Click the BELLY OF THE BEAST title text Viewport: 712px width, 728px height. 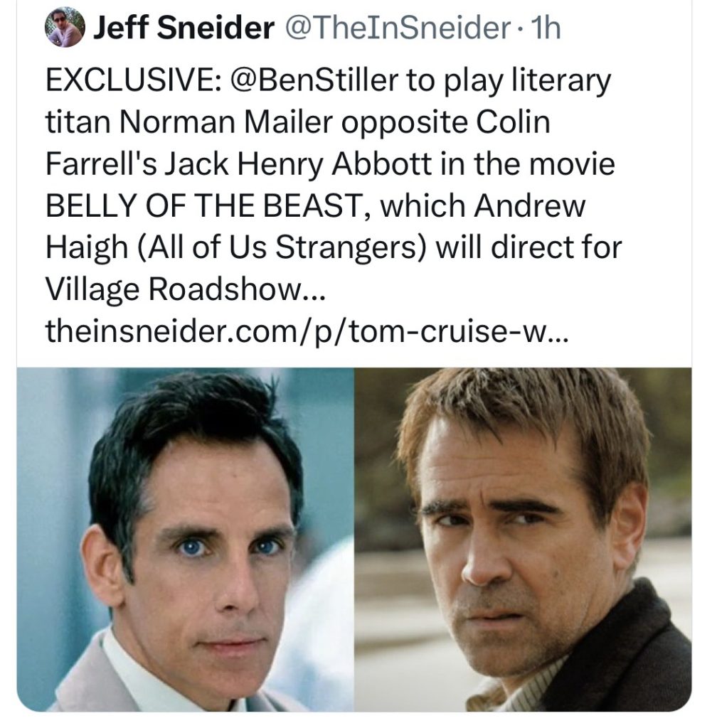point(205,205)
